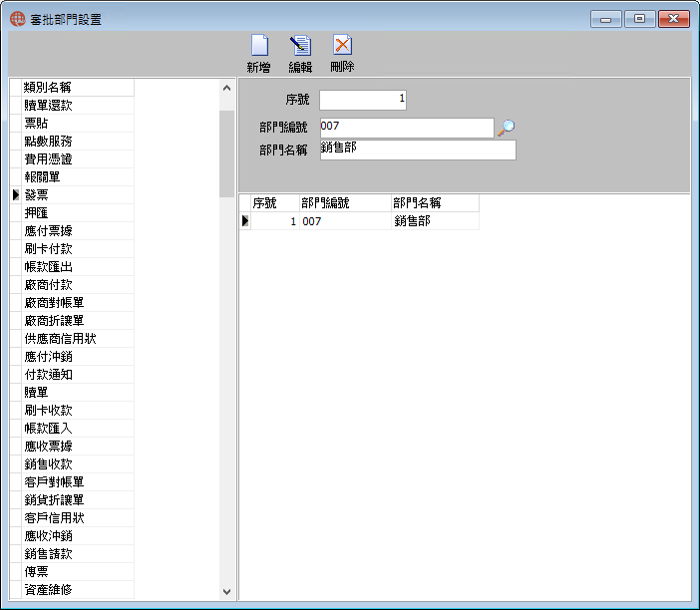Image resolution: width=700 pixels, height=610 pixels.
Task: Select 費用憑證 category row
Action: coord(78,158)
